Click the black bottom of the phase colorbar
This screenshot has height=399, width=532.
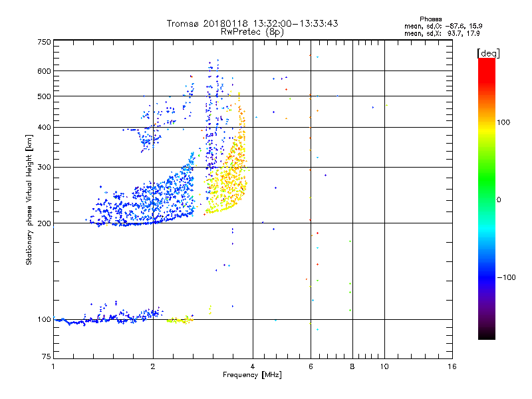click(x=487, y=334)
